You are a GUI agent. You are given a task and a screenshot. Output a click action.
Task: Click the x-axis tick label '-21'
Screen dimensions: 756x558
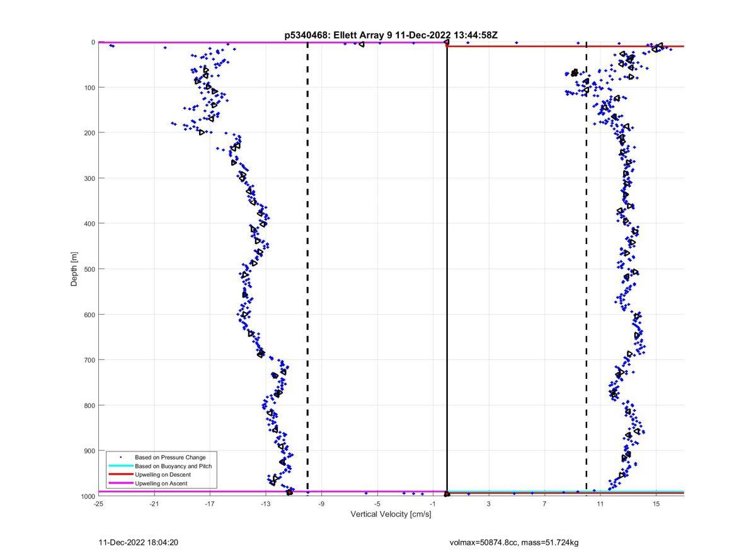[x=154, y=504]
